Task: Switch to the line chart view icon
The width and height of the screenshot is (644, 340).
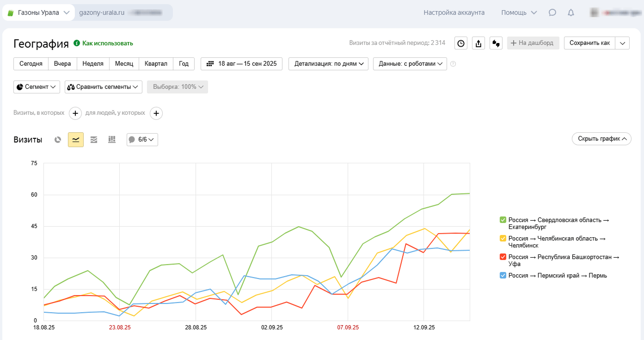Action: pyautogui.click(x=76, y=139)
